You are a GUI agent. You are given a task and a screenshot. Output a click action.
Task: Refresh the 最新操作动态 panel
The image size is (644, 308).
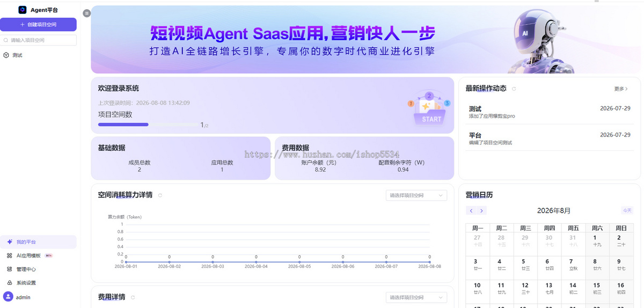[x=514, y=89]
